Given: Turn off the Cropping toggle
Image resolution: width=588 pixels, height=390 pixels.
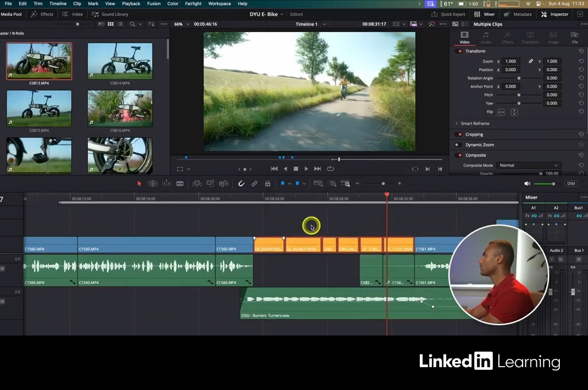Looking at the screenshot, I should (459, 134).
